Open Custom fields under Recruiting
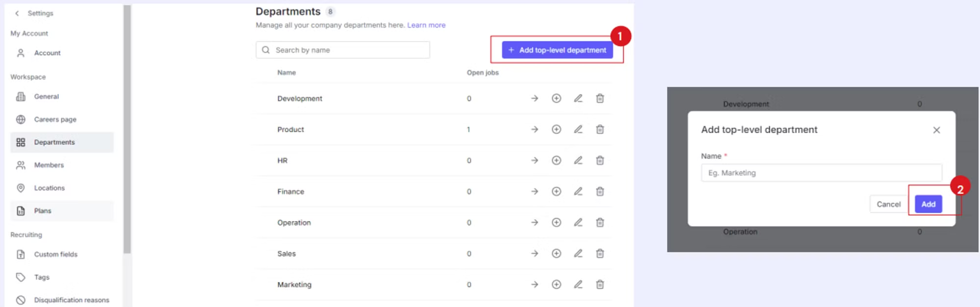Screen dimensions: 980x307 point(55,254)
